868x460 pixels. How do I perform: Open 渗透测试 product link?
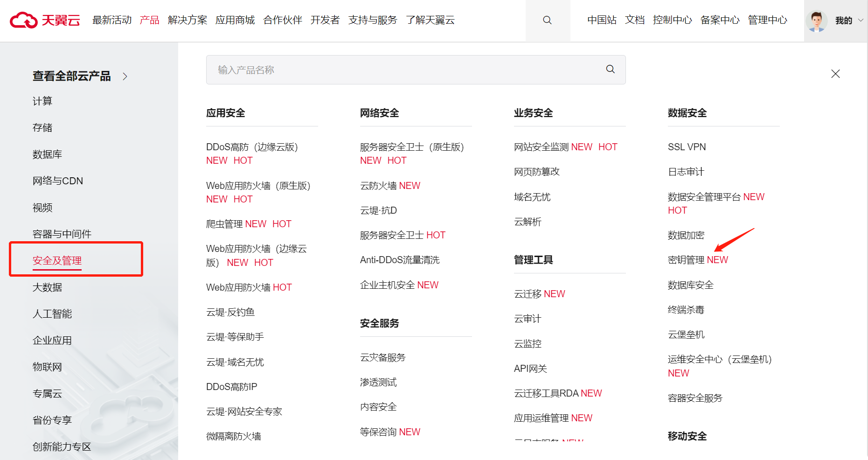tap(378, 382)
